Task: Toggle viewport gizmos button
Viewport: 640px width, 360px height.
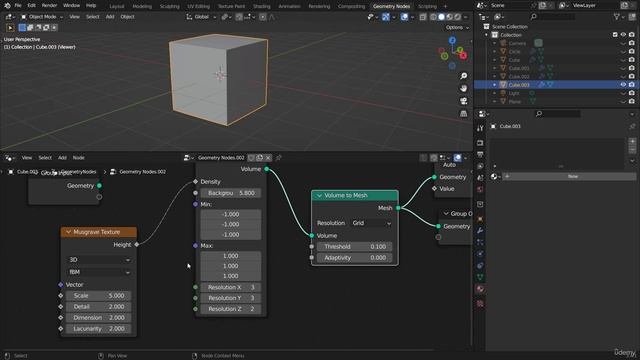Action: [x=386, y=17]
